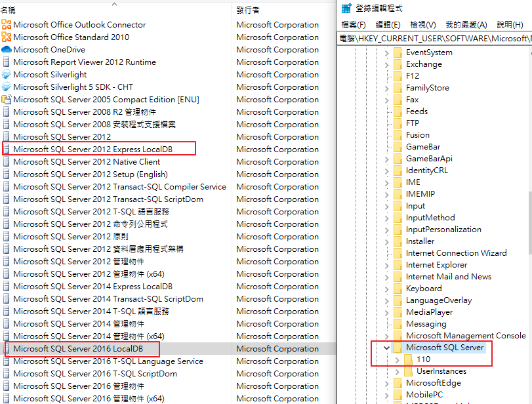Click the UserInstances folder icon
This screenshot has width=532, height=404.
[409, 371]
